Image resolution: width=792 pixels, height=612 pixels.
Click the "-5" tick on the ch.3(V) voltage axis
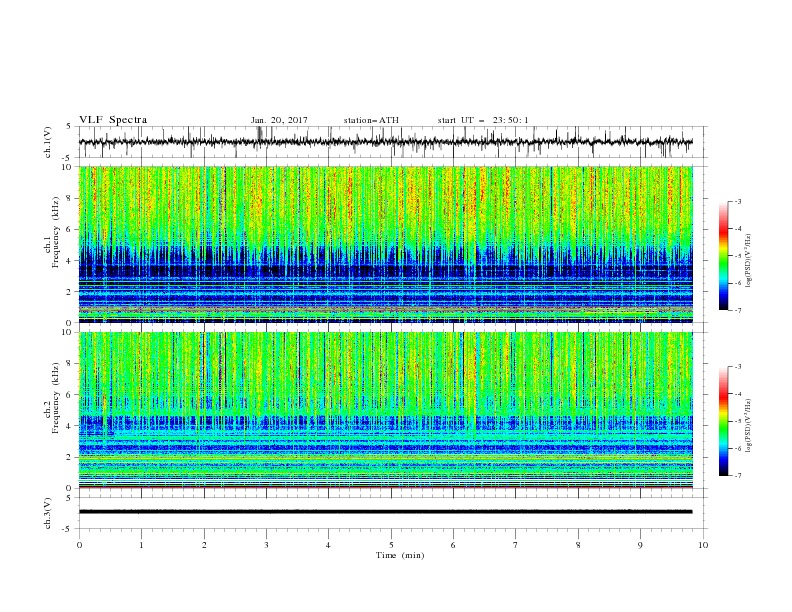click(x=68, y=529)
